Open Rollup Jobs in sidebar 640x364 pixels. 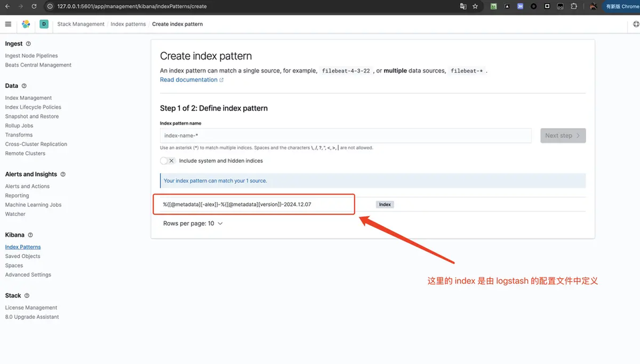coord(19,126)
